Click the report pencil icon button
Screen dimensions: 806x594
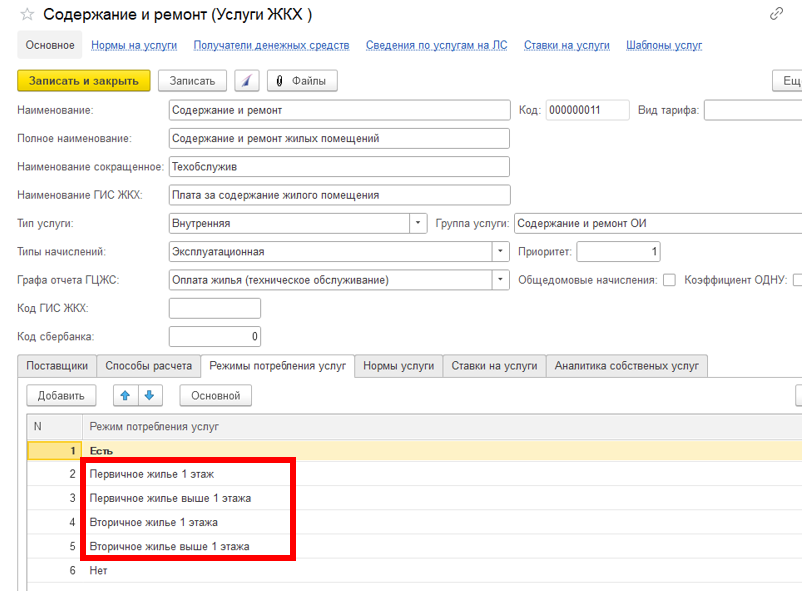tap(246, 81)
